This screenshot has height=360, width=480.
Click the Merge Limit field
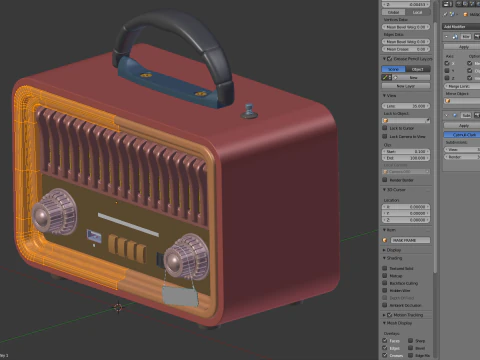pos(462,86)
